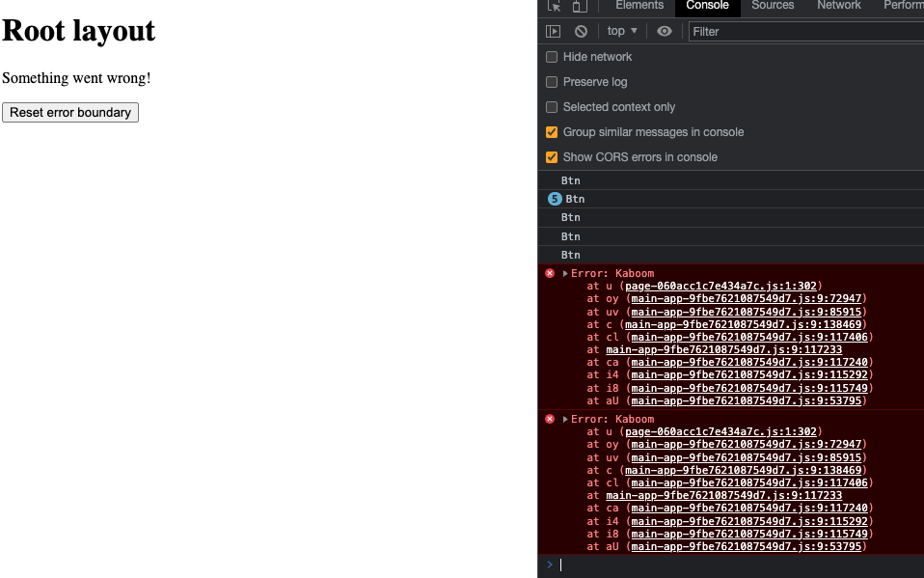Switch to the Performance tab
924x578 pixels.
(904, 6)
